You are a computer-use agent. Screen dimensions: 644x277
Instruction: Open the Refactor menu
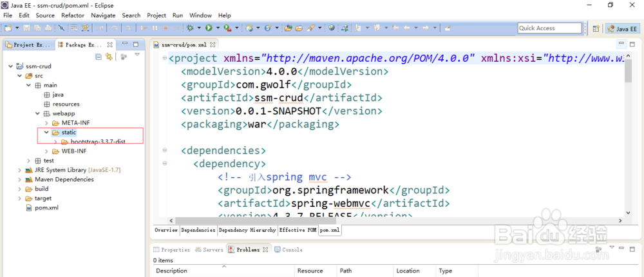73,15
